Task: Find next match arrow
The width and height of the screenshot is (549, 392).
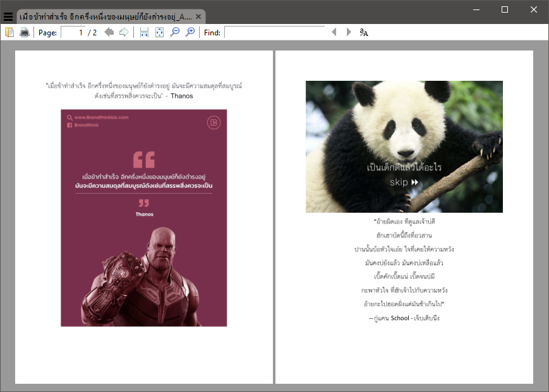Action: 349,32
